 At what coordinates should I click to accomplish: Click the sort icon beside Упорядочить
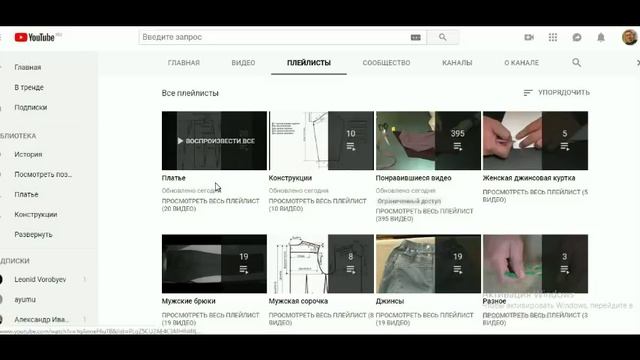coord(528,93)
